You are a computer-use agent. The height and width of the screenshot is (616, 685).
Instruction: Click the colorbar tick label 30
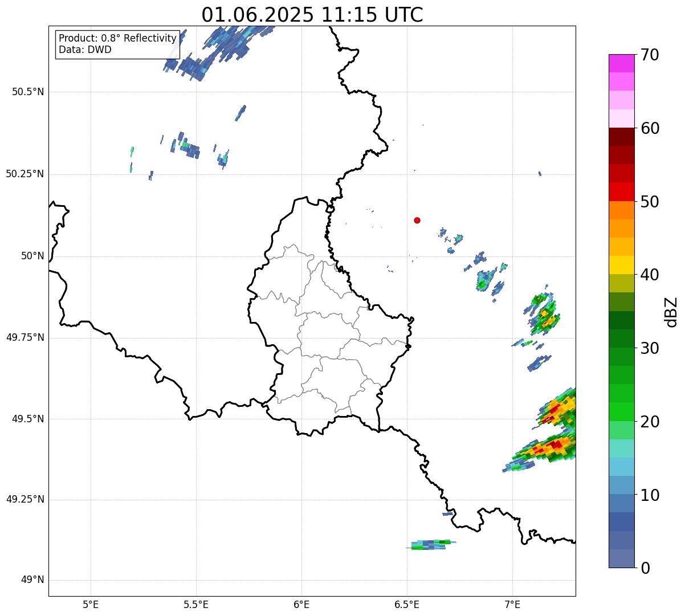[x=650, y=348]
